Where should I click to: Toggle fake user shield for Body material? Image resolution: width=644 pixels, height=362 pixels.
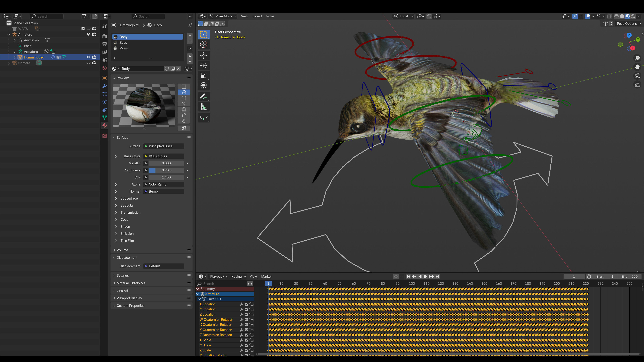pos(167,69)
